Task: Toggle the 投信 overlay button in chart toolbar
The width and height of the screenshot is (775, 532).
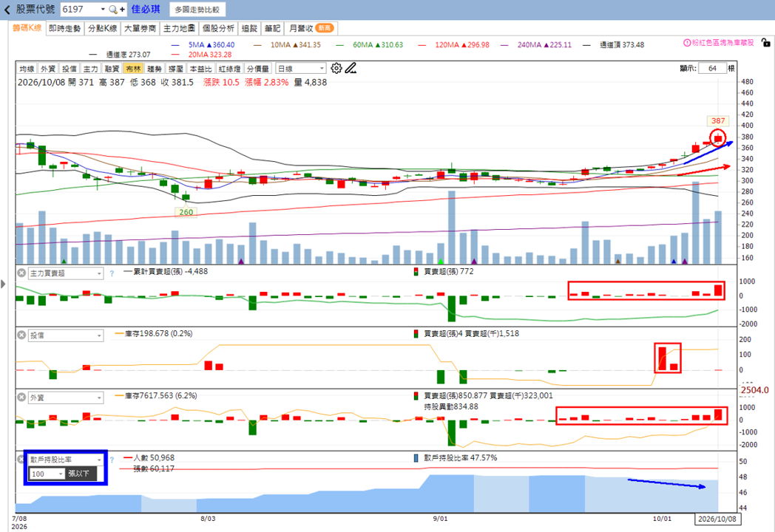Action: 70,69
